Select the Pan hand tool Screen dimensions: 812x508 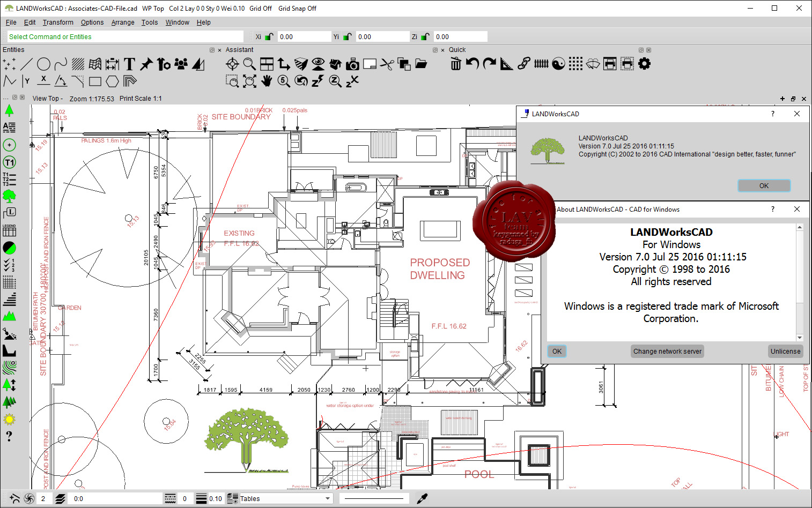click(x=267, y=81)
